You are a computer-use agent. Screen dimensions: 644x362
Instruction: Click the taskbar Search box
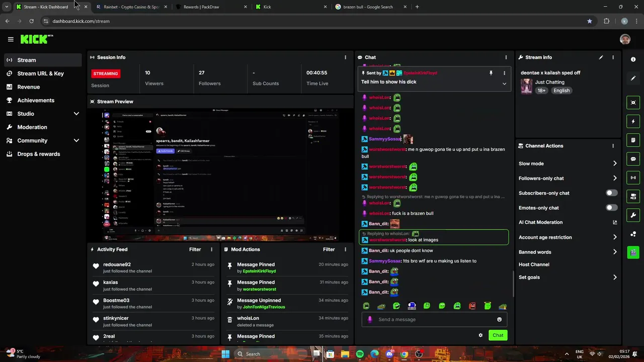tap(272, 354)
